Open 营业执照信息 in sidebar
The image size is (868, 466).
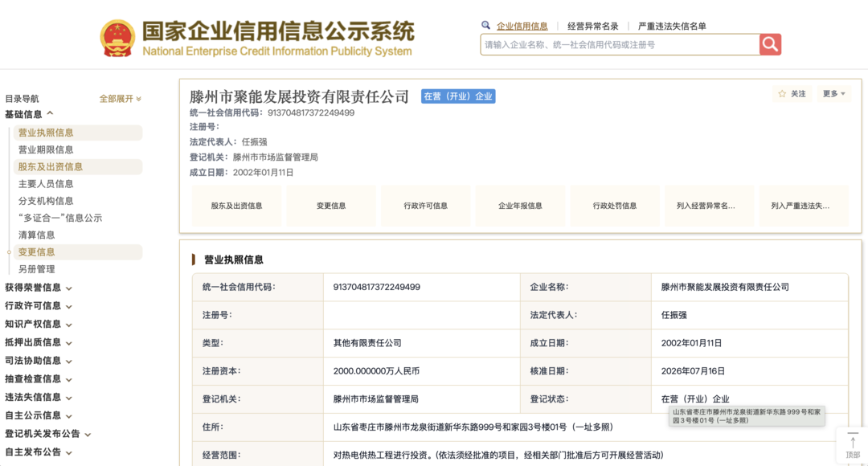[x=77, y=133]
